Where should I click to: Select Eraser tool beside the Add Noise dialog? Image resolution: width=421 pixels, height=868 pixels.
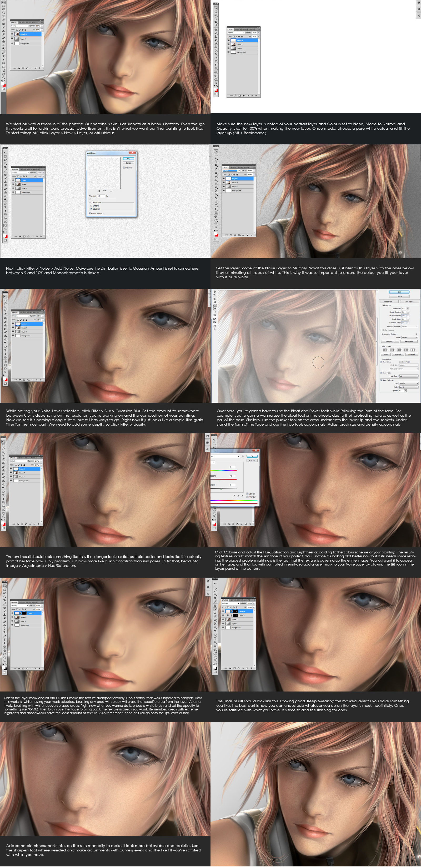click(x=5, y=189)
